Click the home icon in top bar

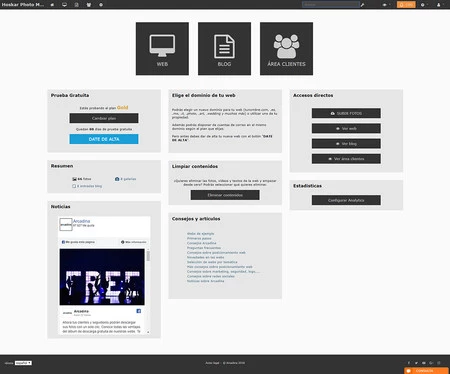[x=52, y=5]
